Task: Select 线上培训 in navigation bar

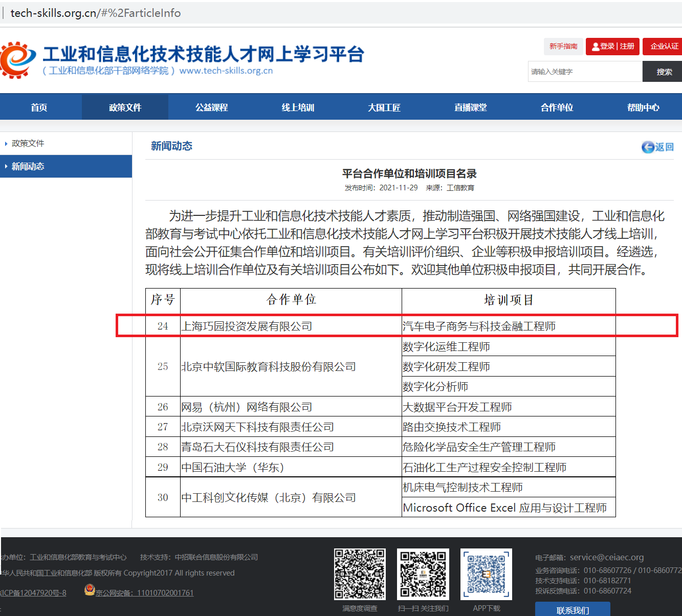Action: tap(298, 107)
